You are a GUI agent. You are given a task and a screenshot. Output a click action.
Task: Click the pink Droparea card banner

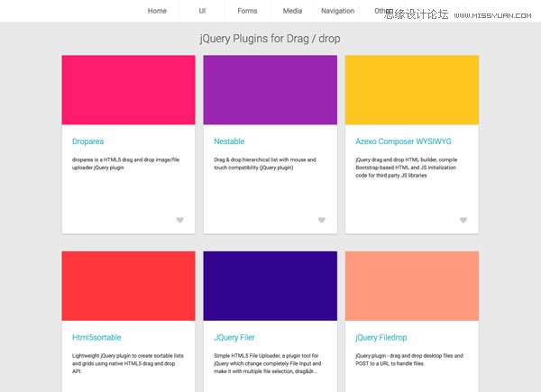coord(128,90)
